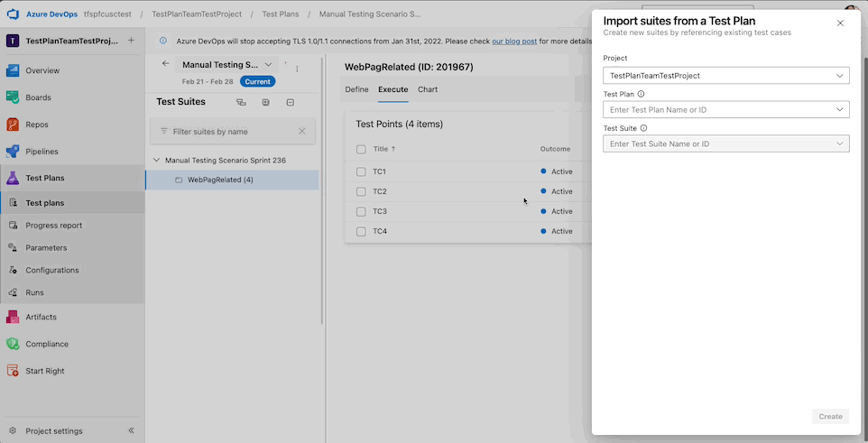Click the Enter Test Plan Name or ID field

[726, 110]
